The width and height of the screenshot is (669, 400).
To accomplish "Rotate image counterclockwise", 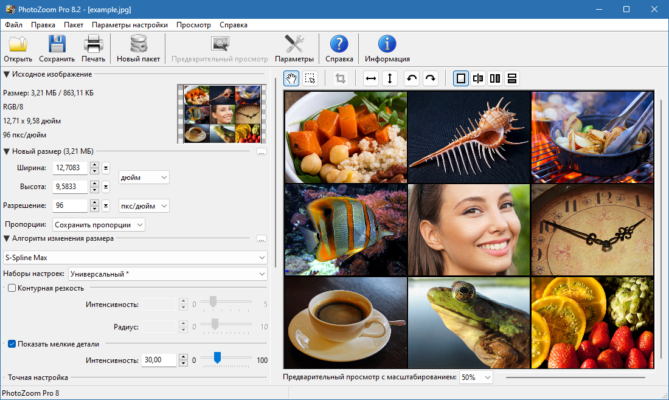I will click(412, 78).
